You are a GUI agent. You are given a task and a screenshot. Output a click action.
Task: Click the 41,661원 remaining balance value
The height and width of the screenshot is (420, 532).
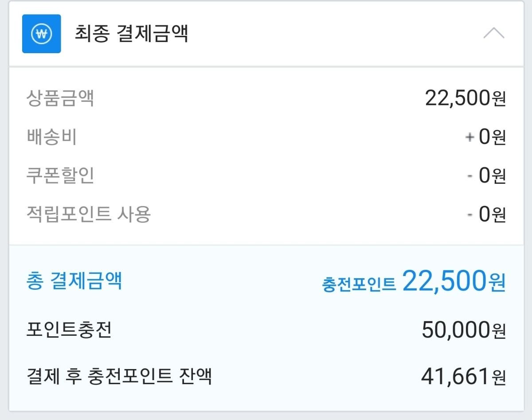click(463, 377)
